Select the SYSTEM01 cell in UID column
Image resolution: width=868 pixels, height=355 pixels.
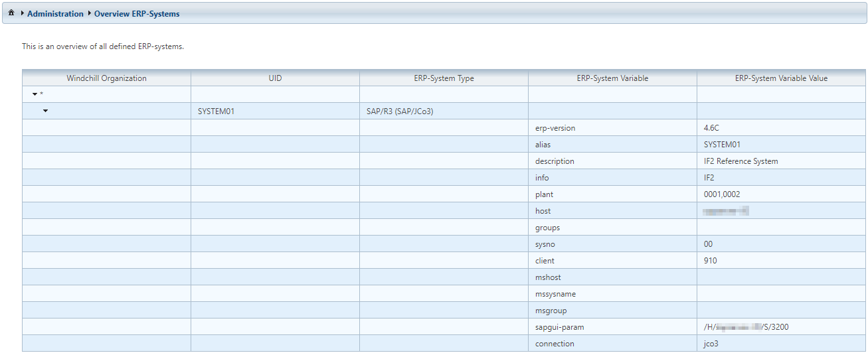[216, 111]
